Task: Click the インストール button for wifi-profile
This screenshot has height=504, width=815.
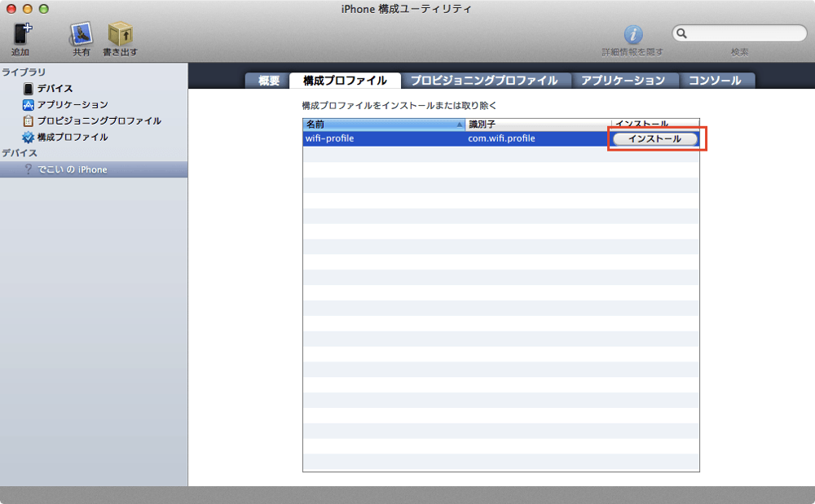Action: click(x=655, y=138)
